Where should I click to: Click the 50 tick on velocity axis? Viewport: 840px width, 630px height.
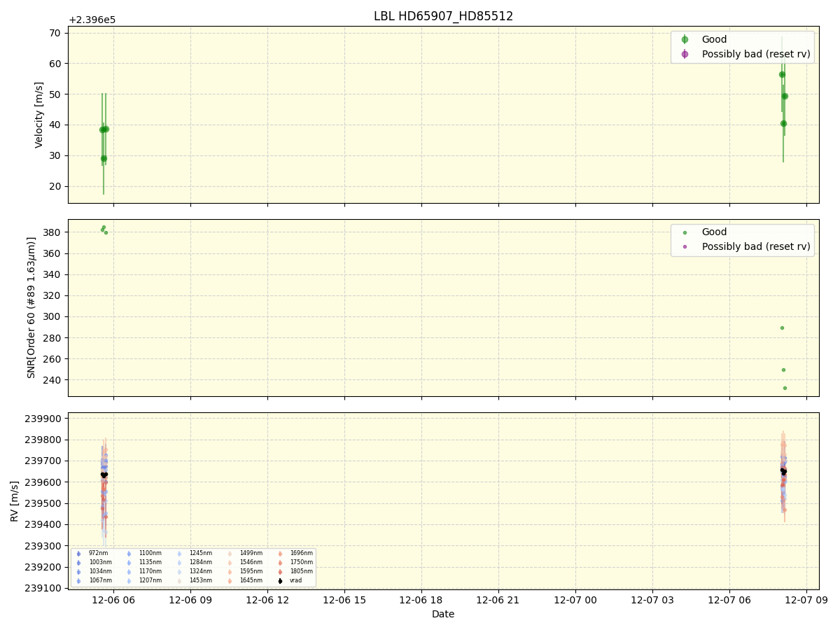55,94
